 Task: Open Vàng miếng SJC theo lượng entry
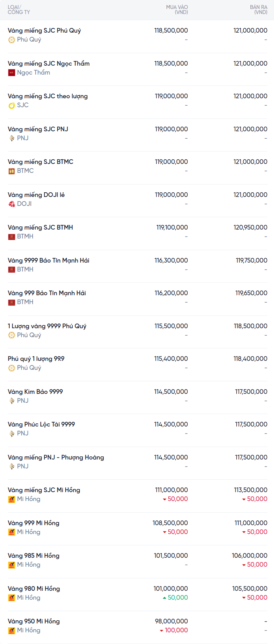click(x=48, y=96)
